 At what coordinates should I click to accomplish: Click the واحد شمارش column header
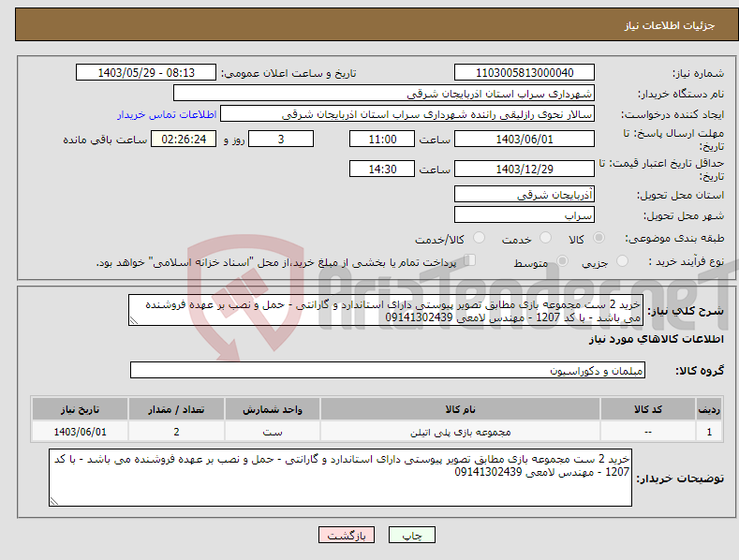273,409
